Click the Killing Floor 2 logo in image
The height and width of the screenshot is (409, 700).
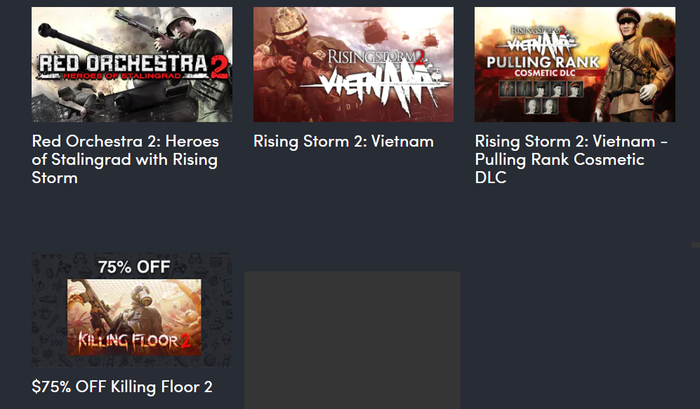click(x=134, y=340)
